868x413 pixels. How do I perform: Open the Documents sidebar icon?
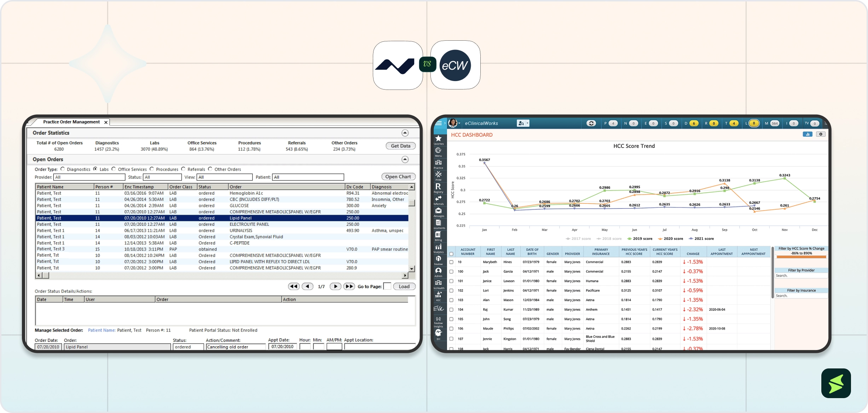tap(439, 224)
